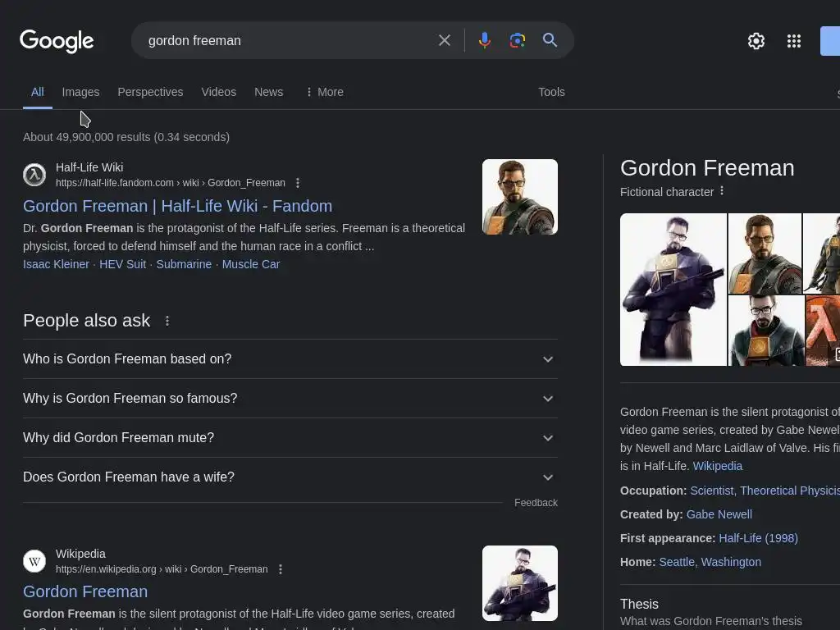Click the Seattle, Washington home link
This screenshot has height=630, width=840.
[x=710, y=562]
